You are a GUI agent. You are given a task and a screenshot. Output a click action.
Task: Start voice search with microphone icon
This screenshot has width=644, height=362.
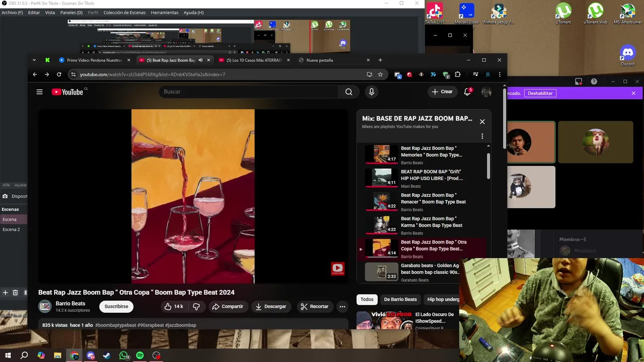tap(371, 92)
